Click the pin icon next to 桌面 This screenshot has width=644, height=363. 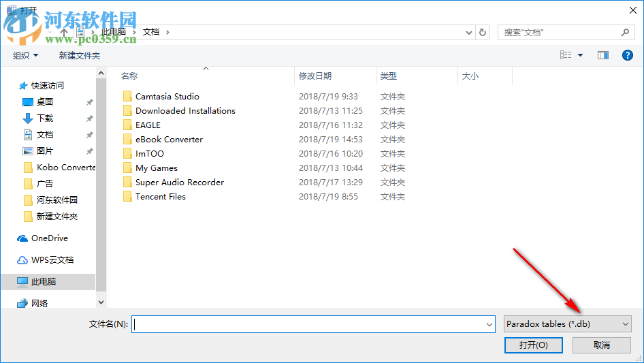click(x=90, y=102)
